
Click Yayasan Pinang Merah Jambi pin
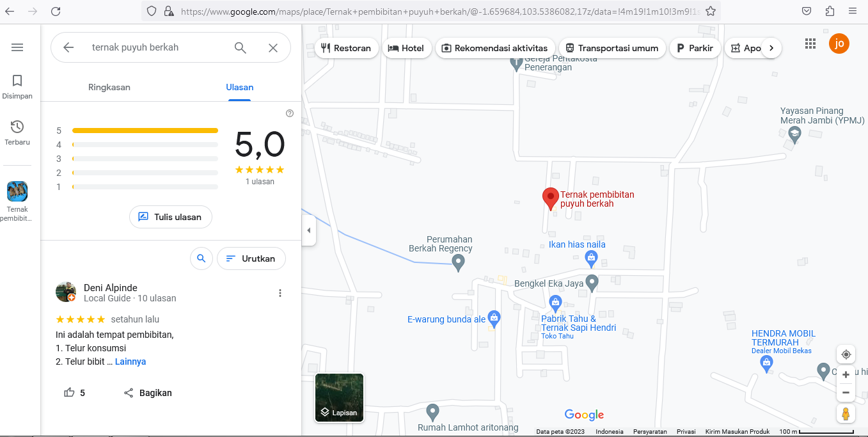click(795, 134)
